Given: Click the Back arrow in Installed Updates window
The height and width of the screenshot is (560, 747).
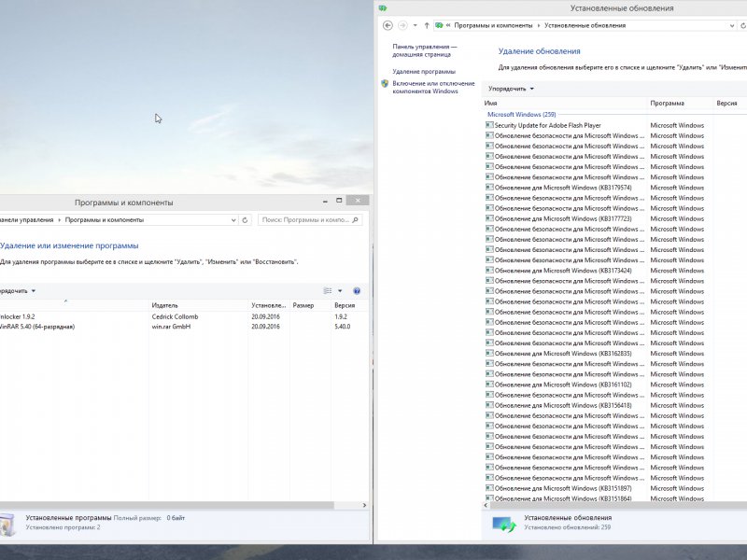Looking at the screenshot, I should (x=388, y=26).
